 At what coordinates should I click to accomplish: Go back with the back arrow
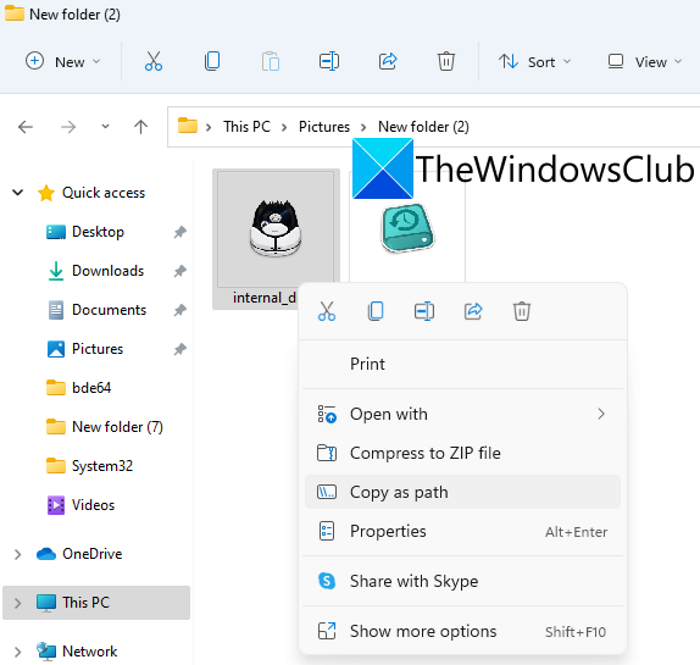pos(25,127)
